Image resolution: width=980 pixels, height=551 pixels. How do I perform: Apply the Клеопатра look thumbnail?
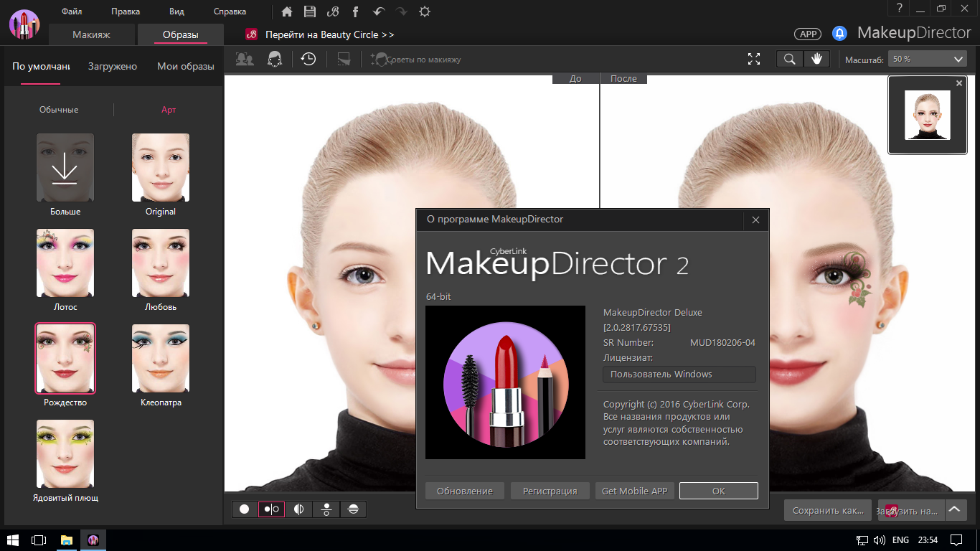click(161, 359)
